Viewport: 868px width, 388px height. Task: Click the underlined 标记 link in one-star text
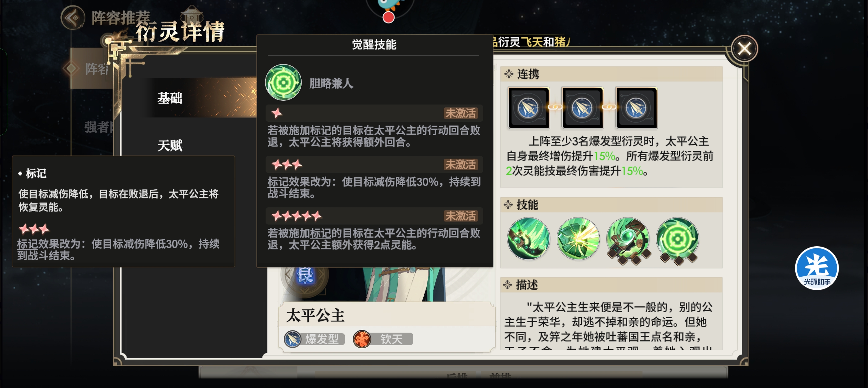coord(320,131)
